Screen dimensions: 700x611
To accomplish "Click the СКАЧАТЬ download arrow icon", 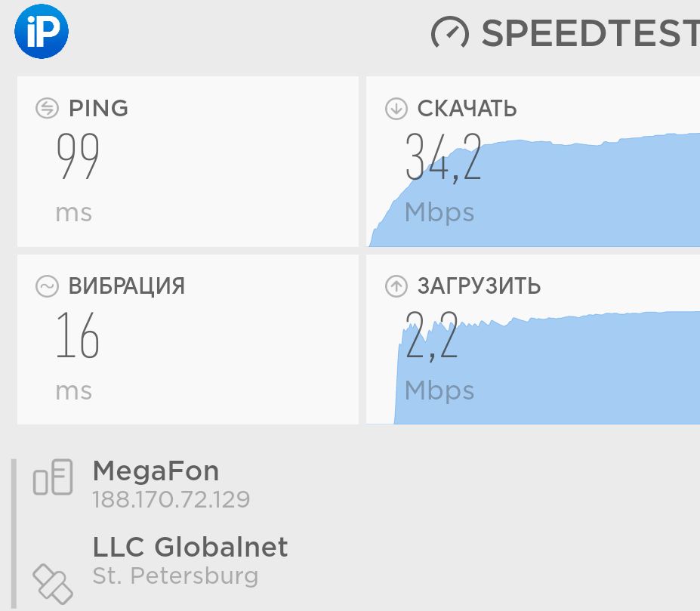I will click(396, 108).
